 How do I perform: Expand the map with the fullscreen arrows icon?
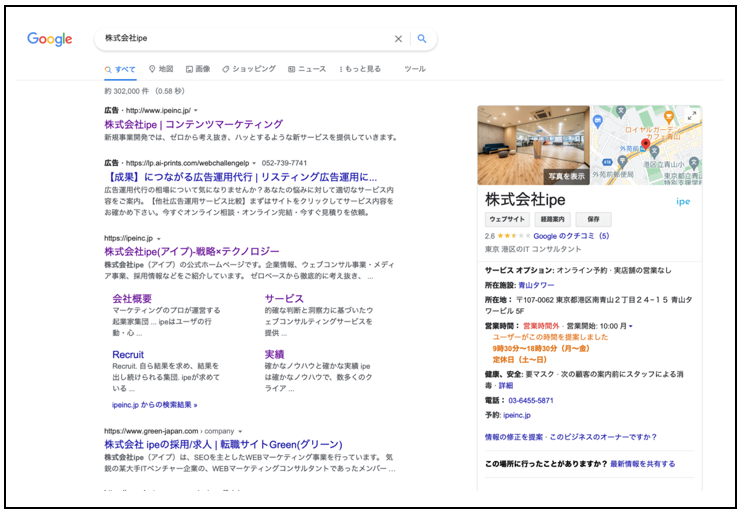point(691,116)
